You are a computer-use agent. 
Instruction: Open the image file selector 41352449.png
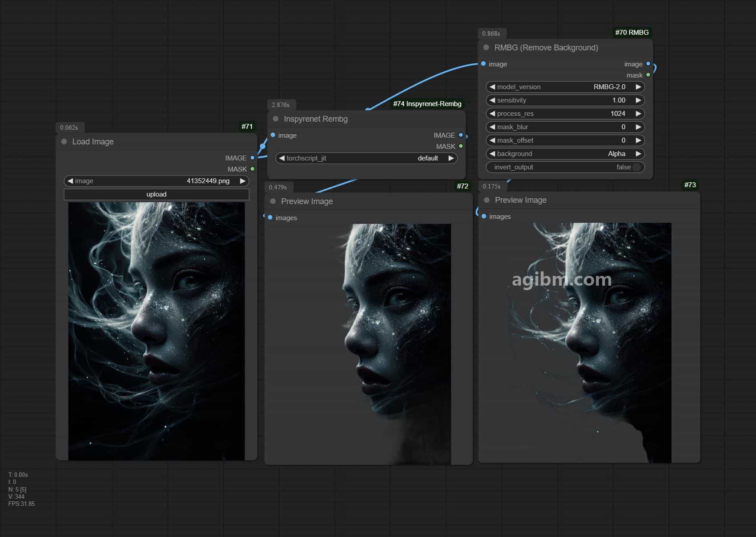click(156, 181)
